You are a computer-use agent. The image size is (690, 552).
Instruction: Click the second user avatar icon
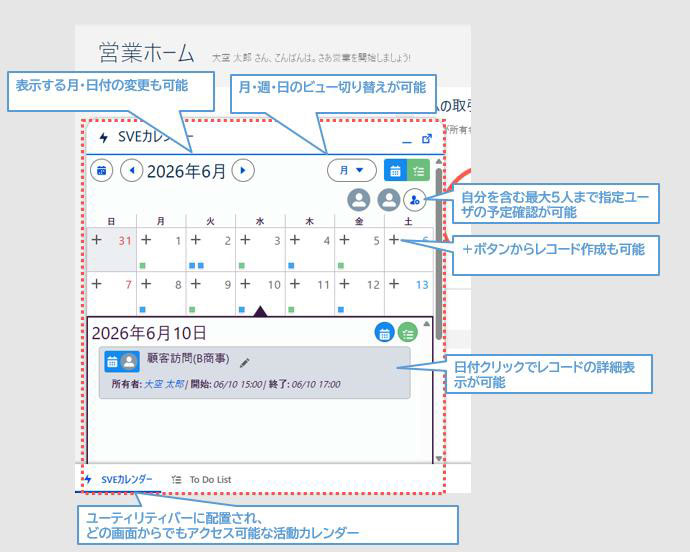389,200
